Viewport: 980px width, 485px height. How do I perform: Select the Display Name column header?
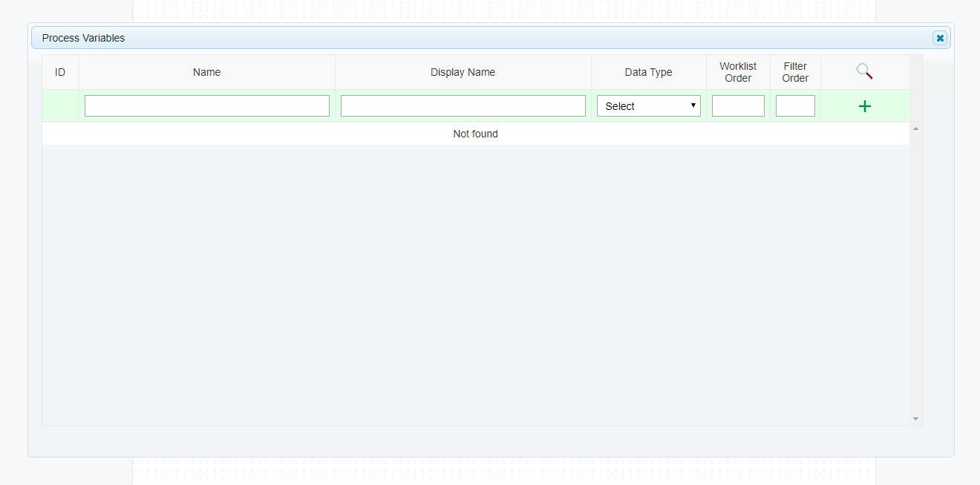pyautogui.click(x=463, y=71)
